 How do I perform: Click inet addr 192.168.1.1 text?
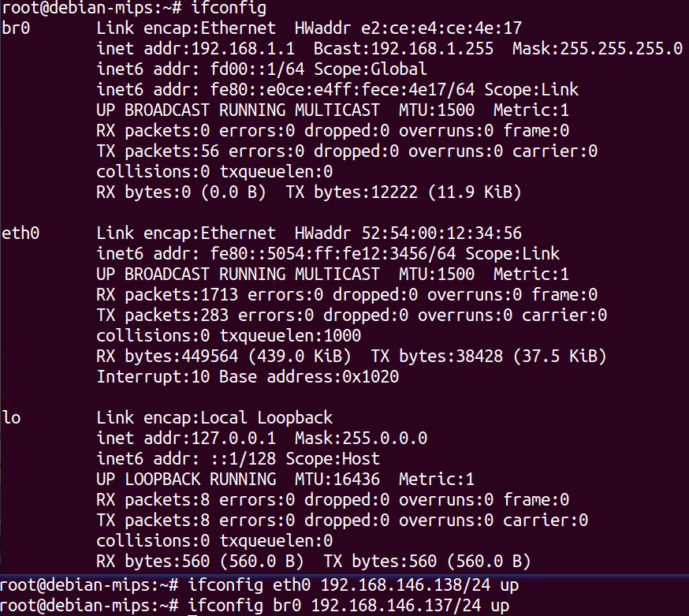tap(196, 48)
